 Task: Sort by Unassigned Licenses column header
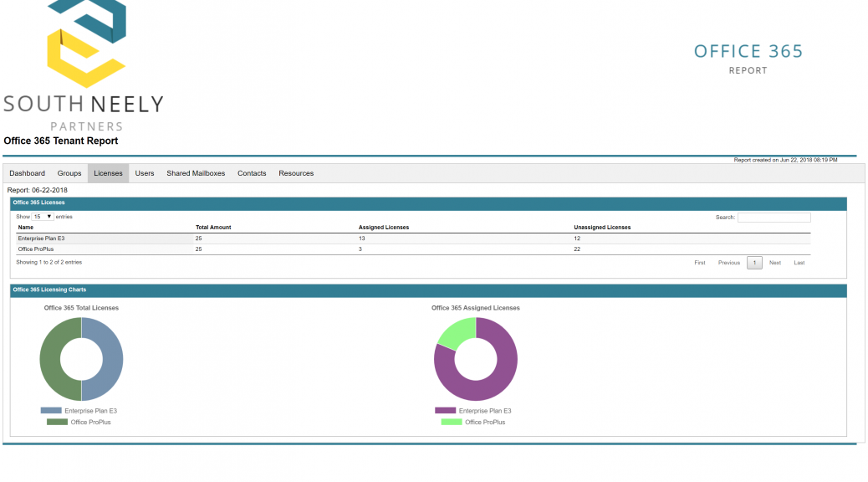pos(602,227)
